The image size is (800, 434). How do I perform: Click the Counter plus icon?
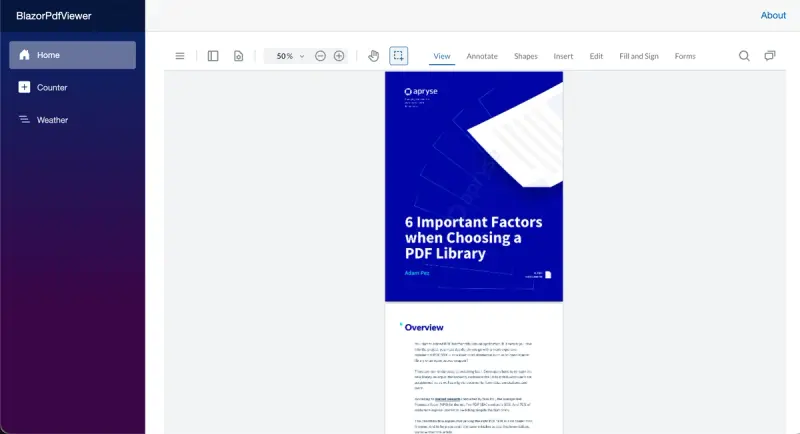click(24, 87)
